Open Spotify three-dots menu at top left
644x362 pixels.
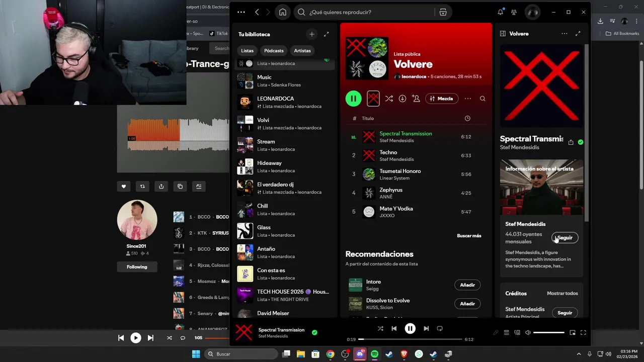(x=241, y=12)
